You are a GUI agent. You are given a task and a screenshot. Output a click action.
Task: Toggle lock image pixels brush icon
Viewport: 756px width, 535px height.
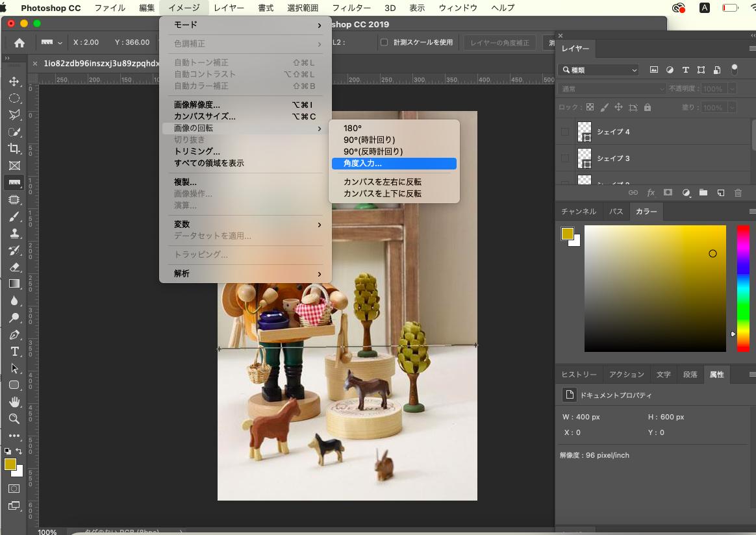point(604,107)
